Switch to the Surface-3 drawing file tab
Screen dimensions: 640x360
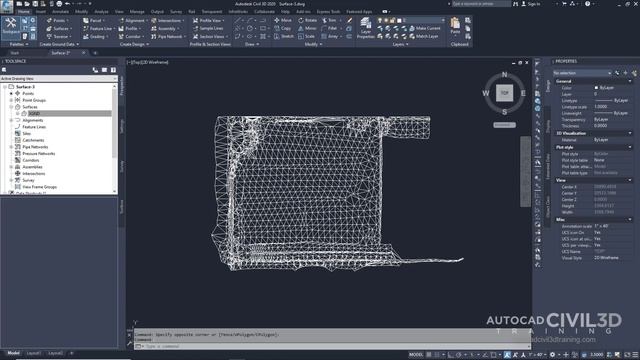coord(60,53)
